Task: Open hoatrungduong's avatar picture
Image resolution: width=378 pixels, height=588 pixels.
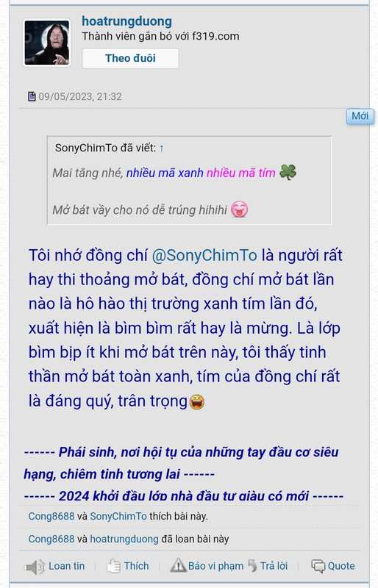Action: tap(47, 43)
